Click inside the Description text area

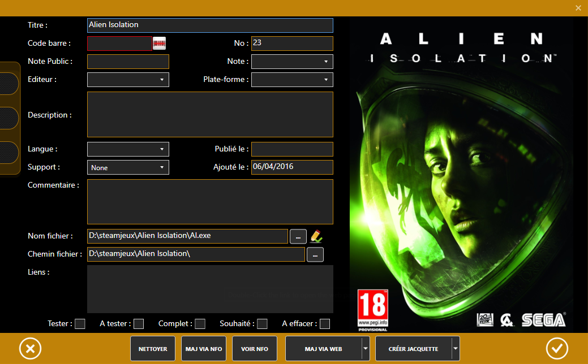pos(210,115)
